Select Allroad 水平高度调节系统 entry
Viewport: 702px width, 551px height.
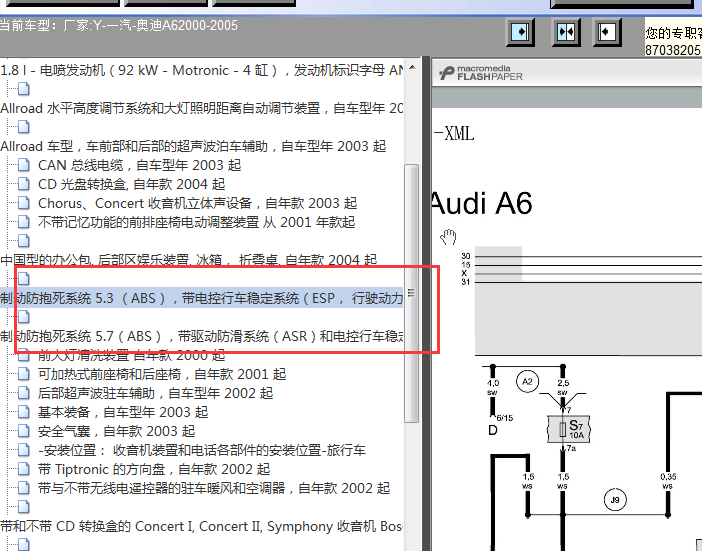tap(201, 108)
